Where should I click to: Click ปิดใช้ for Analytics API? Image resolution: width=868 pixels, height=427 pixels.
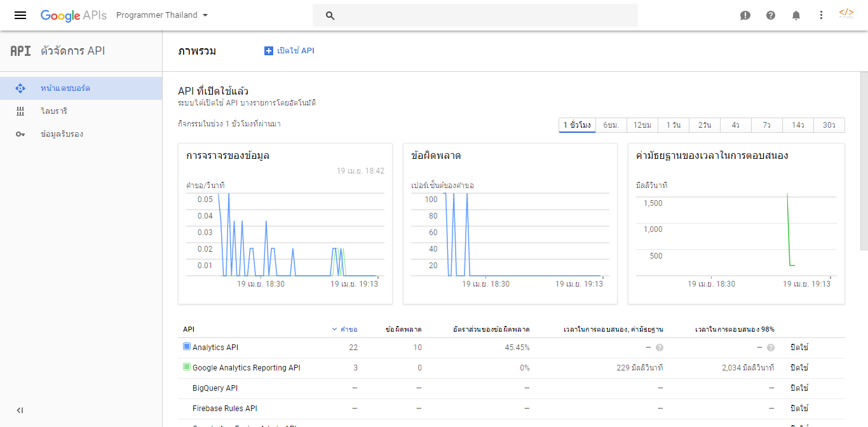799,348
